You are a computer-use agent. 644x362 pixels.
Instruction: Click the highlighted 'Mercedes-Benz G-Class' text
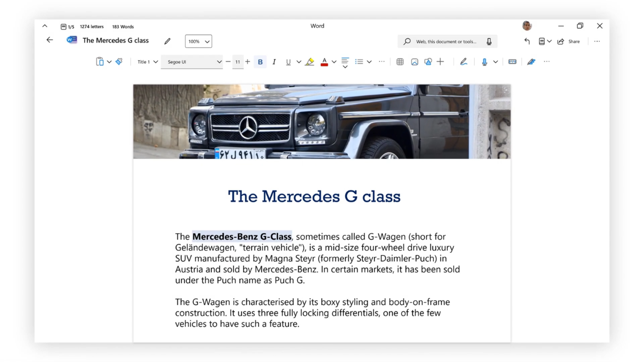(242, 237)
